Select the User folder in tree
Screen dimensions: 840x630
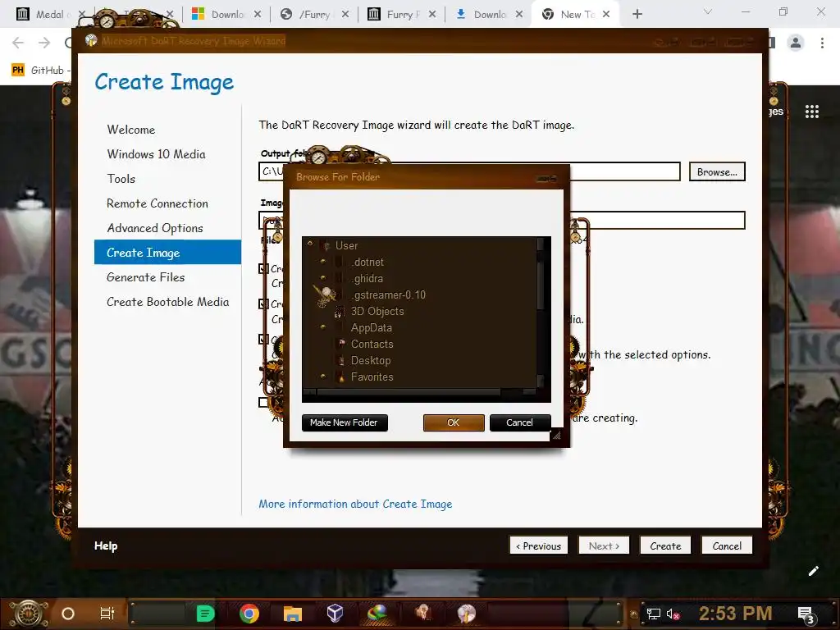pyautogui.click(x=346, y=245)
